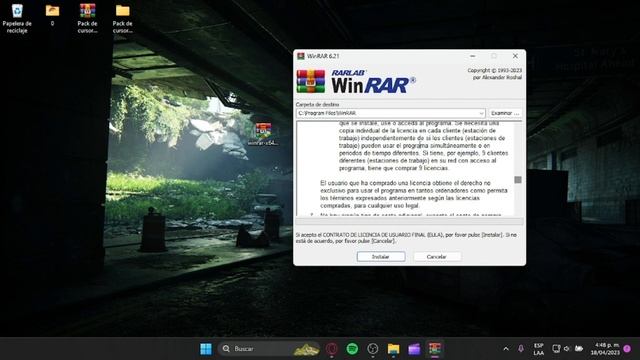The width and height of the screenshot is (640, 360).
Task: Click the WinRAR installer icon in taskbar
Action: click(435, 349)
